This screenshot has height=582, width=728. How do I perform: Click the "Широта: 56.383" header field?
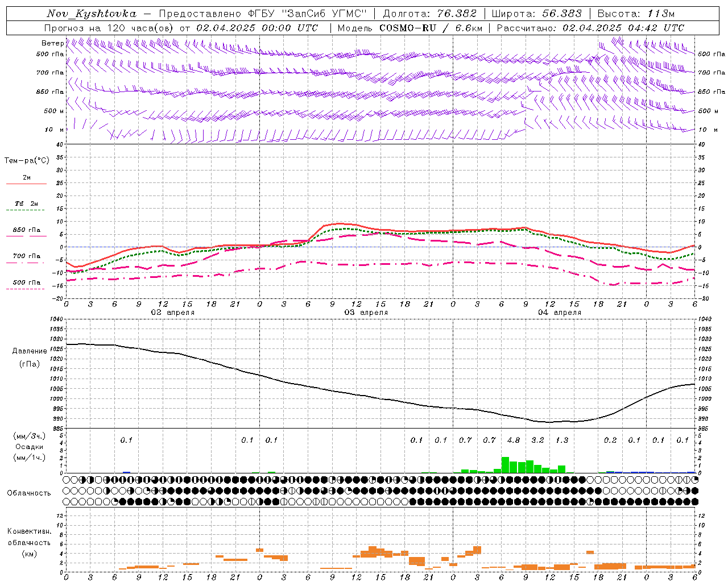point(536,14)
